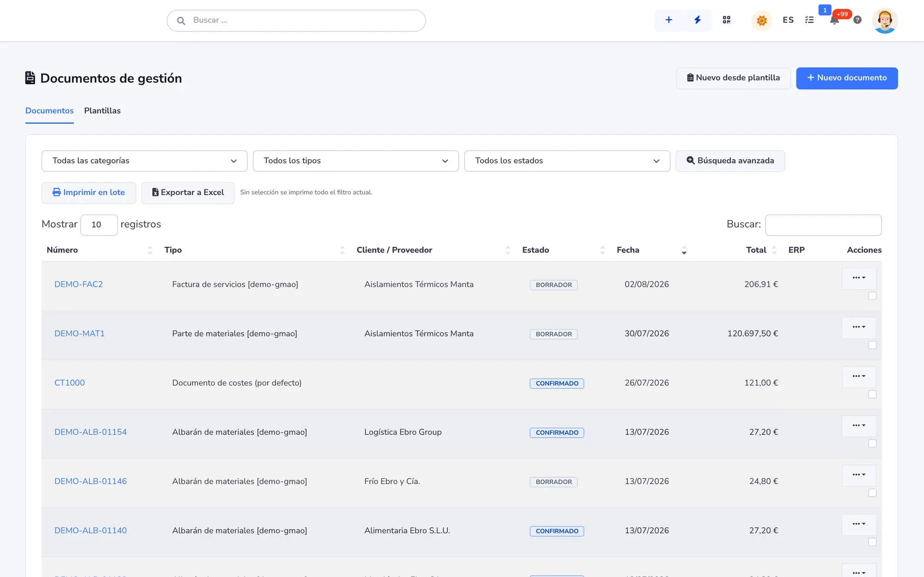
Task: Open Búsqueda avanzada
Action: 730,161
